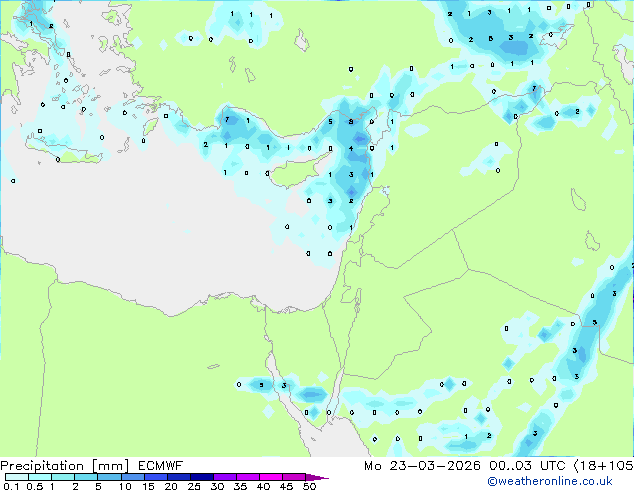This screenshot has width=634, height=490.
Task: Click the legend label '20'
Action: click(x=171, y=486)
